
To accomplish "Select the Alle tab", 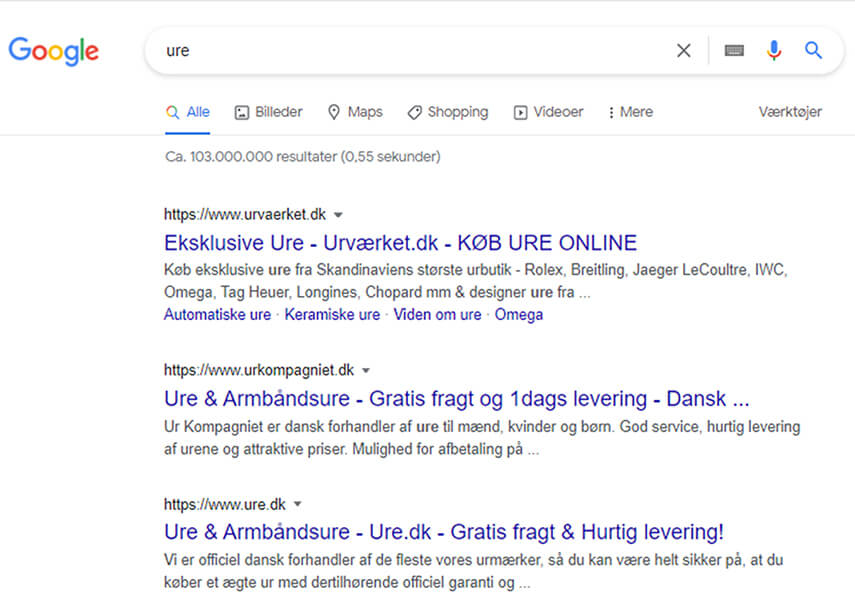I will 188,112.
